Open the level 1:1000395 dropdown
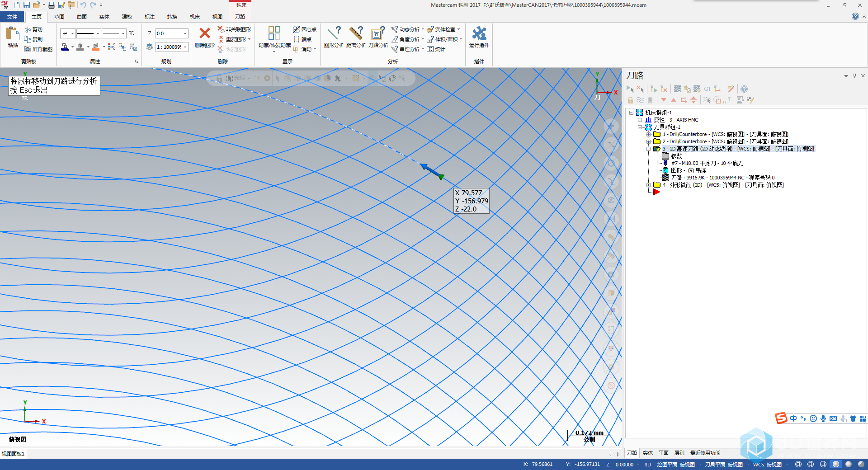Viewport: 868px width, 470px height. tap(185, 47)
